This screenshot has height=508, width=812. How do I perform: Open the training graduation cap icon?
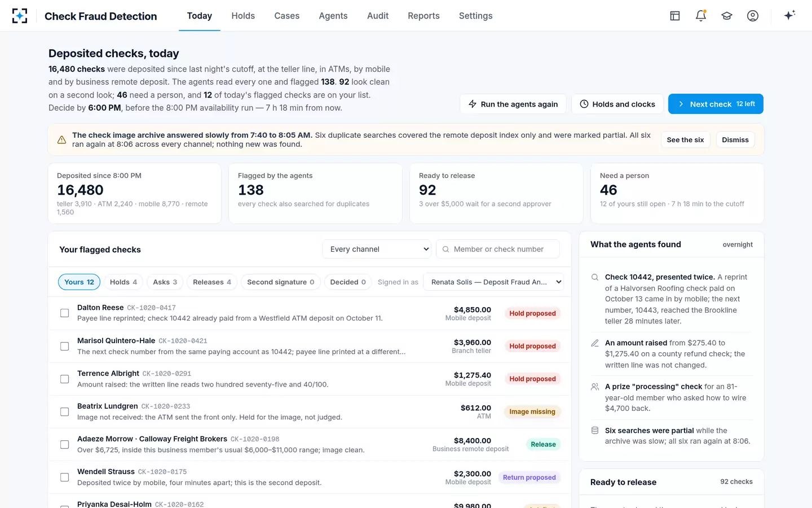click(x=727, y=16)
